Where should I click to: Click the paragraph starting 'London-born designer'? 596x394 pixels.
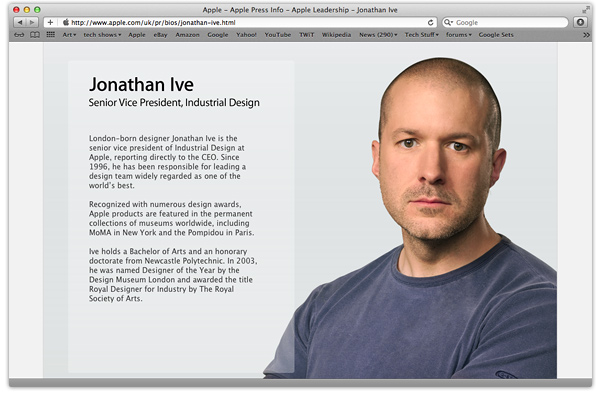click(167, 162)
